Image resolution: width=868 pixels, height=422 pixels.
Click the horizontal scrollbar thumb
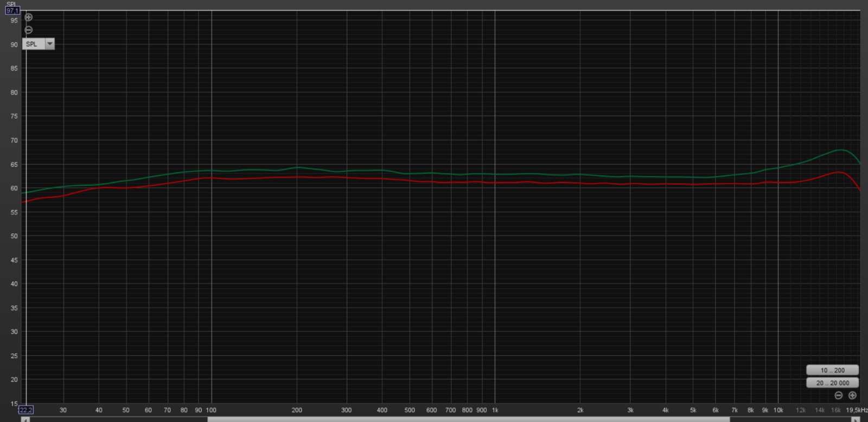pos(468,419)
